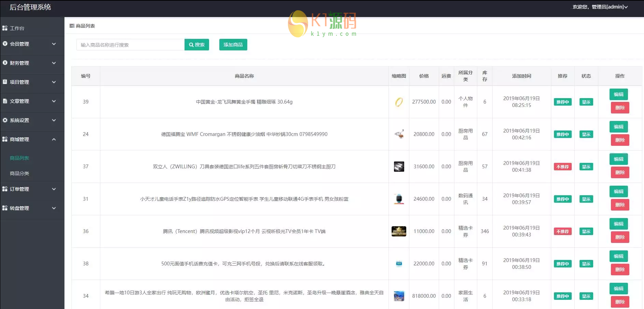Focus the product name search field
This screenshot has height=309, width=644.
(x=130, y=45)
